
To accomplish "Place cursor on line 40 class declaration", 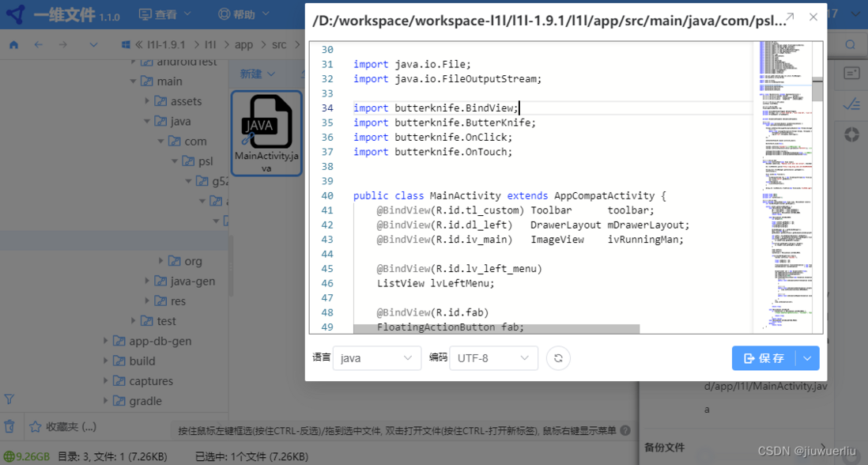I will pos(509,195).
